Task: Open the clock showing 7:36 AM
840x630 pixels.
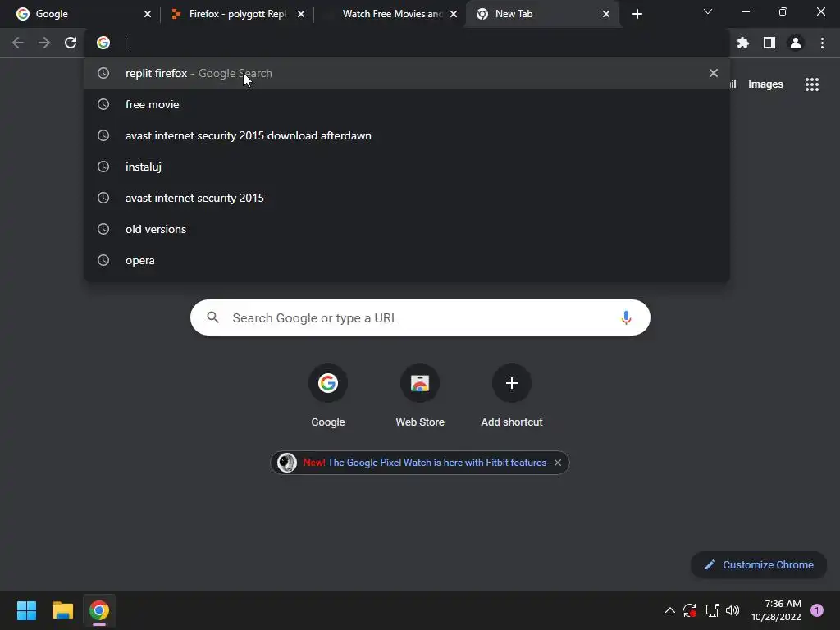Action: 776,610
